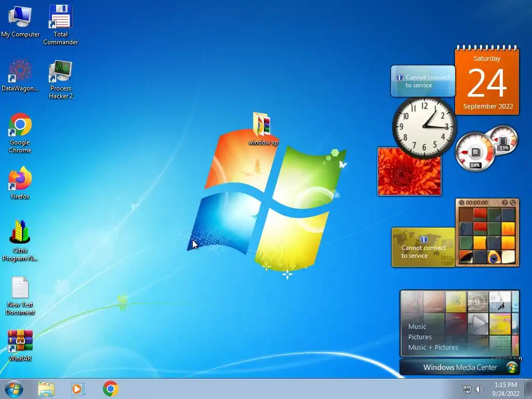Open the My Computer desktop icon
532x399 pixels.
pyautogui.click(x=20, y=21)
